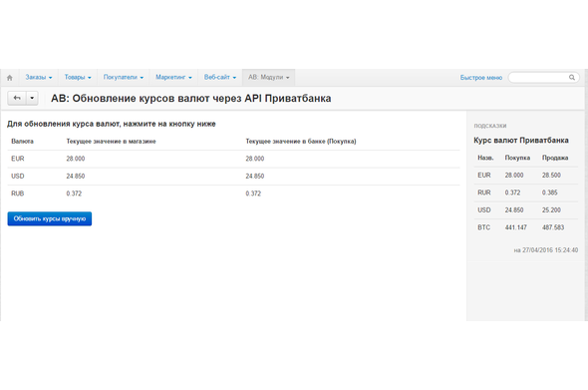Image resolution: width=588 pixels, height=390 pixels.
Task: Click the timestamp 27/04/2016 15:24:40
Action: [550, 250]
